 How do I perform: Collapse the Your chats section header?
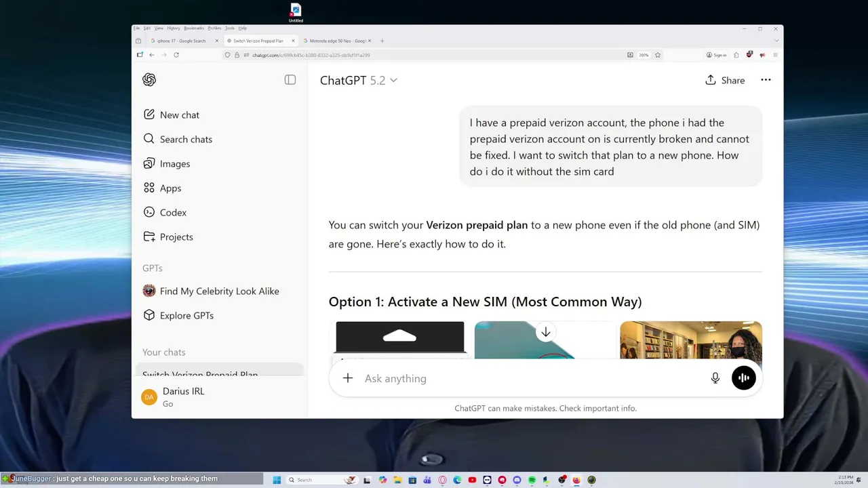tap(163, 352)
